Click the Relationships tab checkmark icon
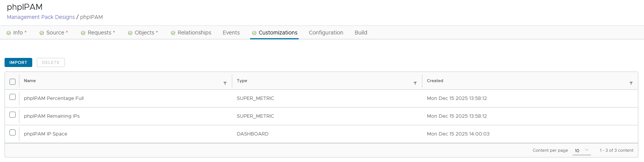Screen dimensions: 644x162 [173, 33]
